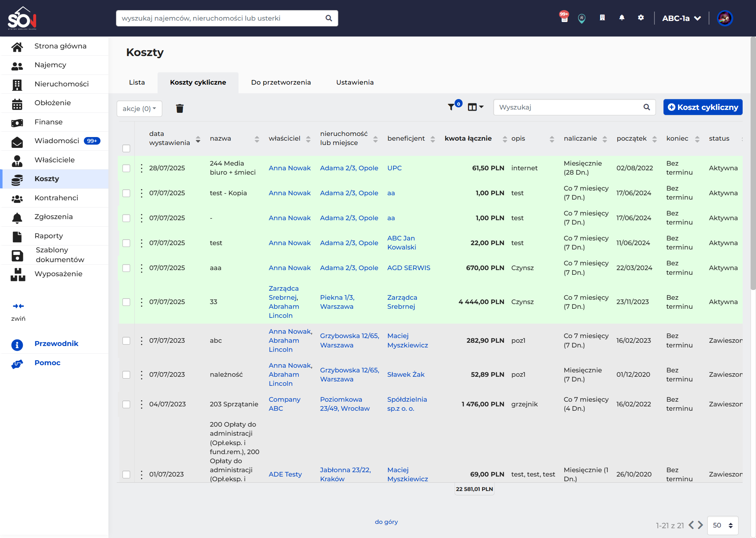Open settings gear icon in header
Image resolution: width=756 pixels, height=538 pixels.
coord(641,18)
